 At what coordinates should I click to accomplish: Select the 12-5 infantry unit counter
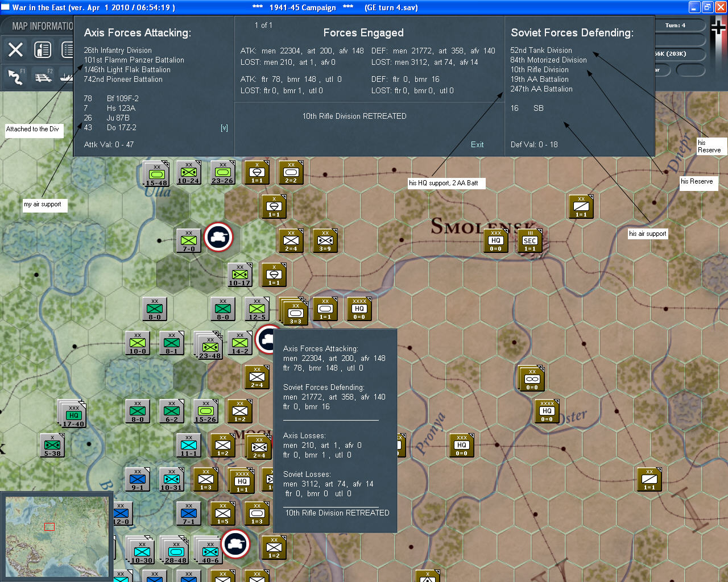pyautogui.click(x=257, y=309)
